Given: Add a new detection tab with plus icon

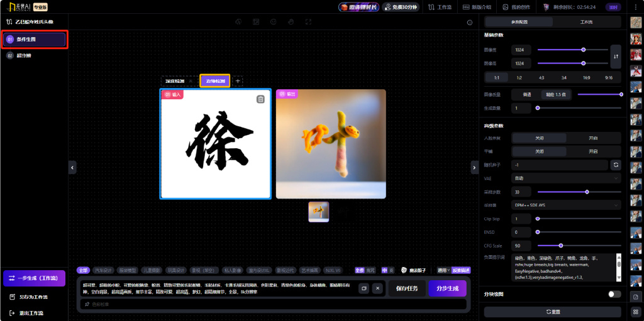Looking at the screenshot, I should [x=238, y=81].
